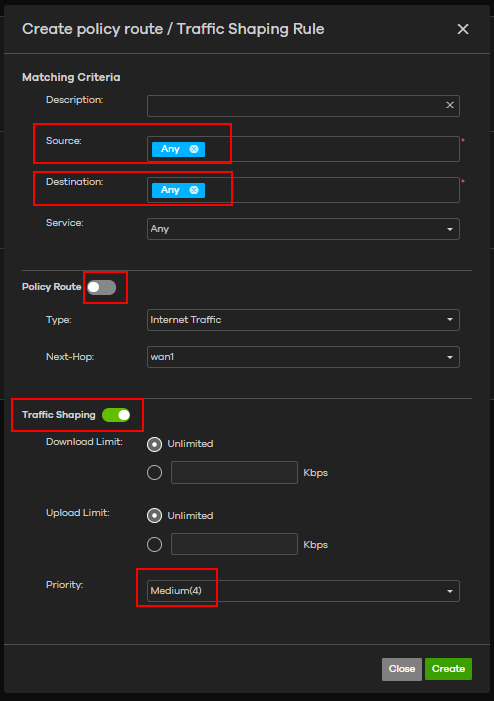Screen dimensions: 494x701
Task: Remove the Any tag from Source
Action: (x=194, y=149)
